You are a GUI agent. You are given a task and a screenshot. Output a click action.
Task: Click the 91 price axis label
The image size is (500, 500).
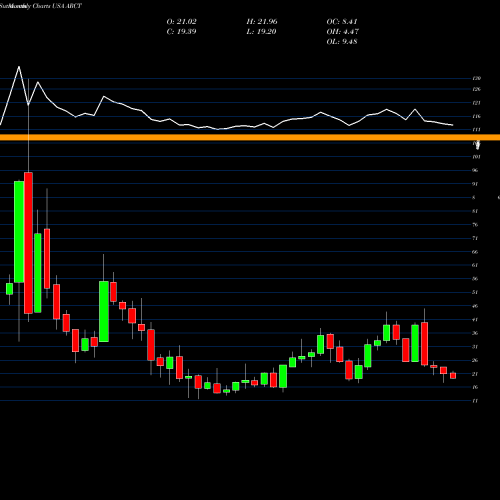(x=475, y=184)
